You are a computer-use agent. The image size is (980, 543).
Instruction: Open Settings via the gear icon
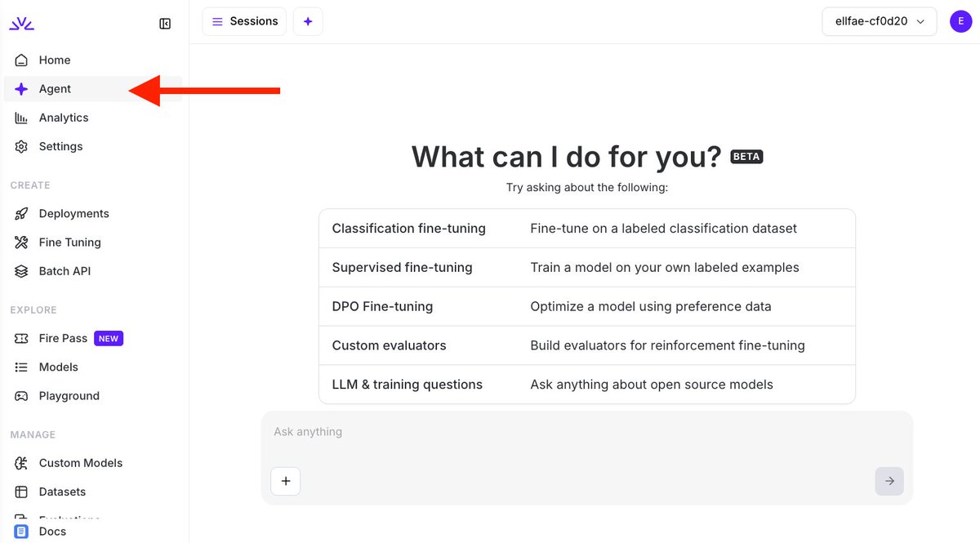click(x=22, y=146)
